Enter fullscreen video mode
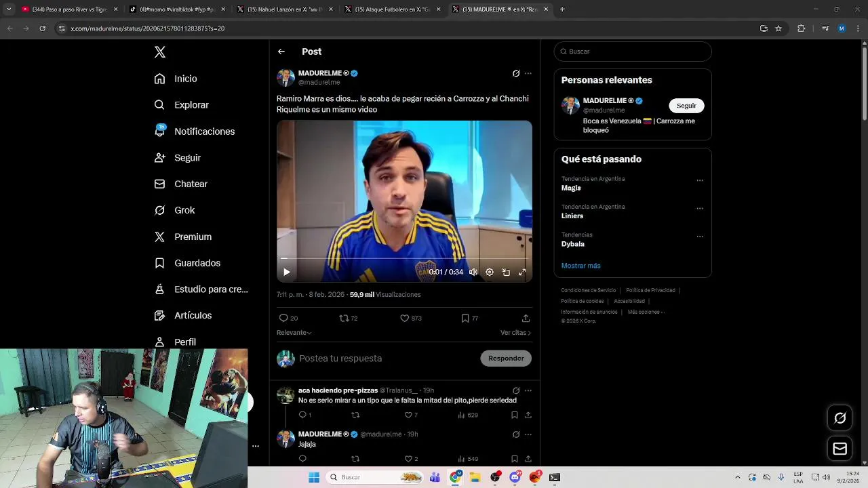 point(522,272)
